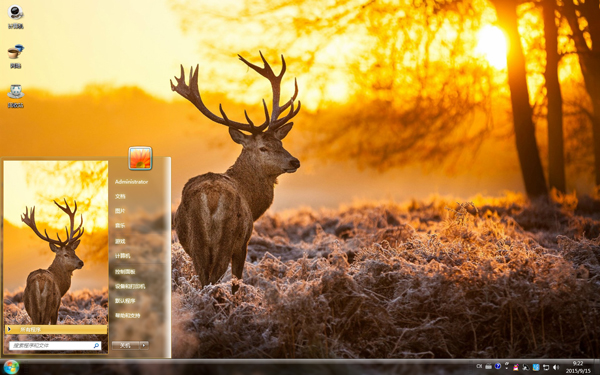Open 帮助和支持 (Help and Support)
The width and height of the screenshot is (600, 375).
[128, 316]
